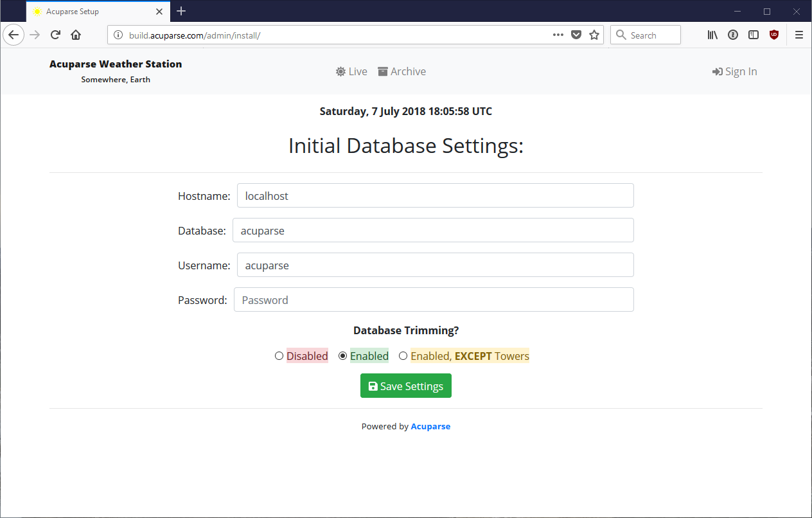Select the Acuparse Setup tab
Image resolution: width=812 pixels, height=518 pixels.
point(98,12)
